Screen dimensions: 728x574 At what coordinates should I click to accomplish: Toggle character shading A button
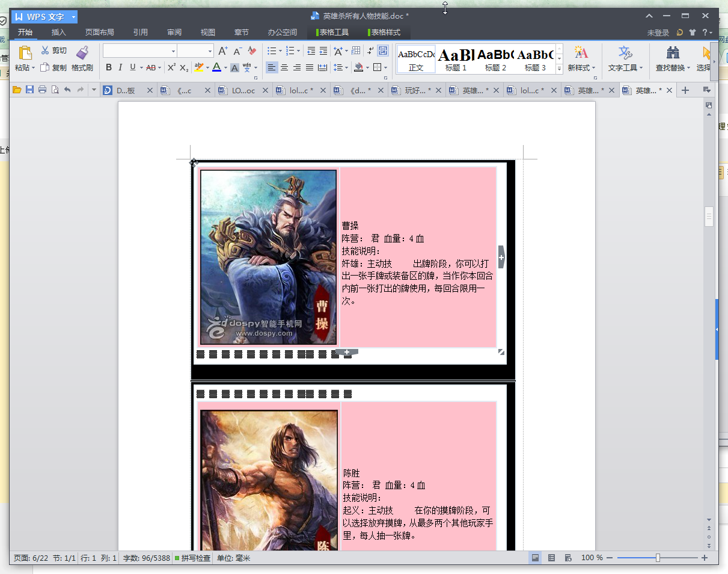point(234,68)
